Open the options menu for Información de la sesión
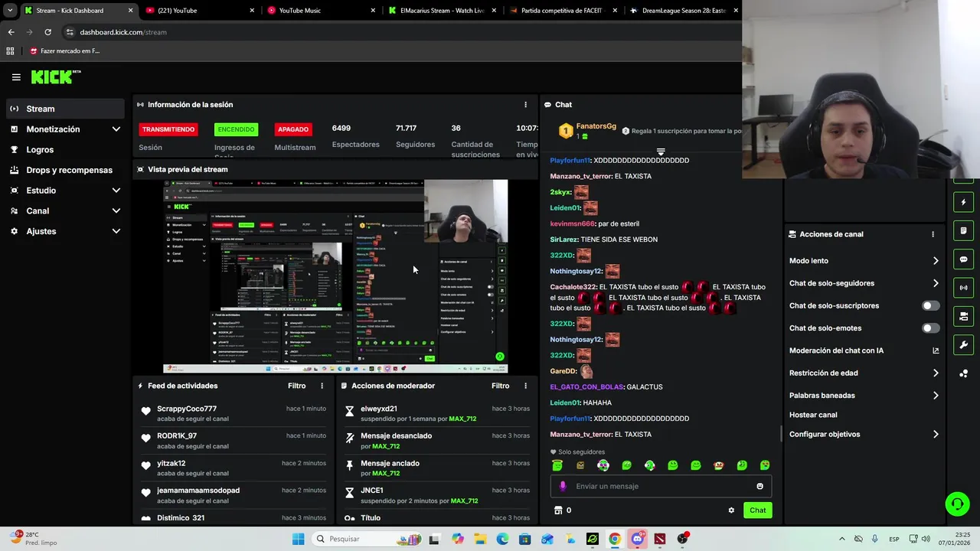This screenshot has width=980, height=551. tap(525, 105)
